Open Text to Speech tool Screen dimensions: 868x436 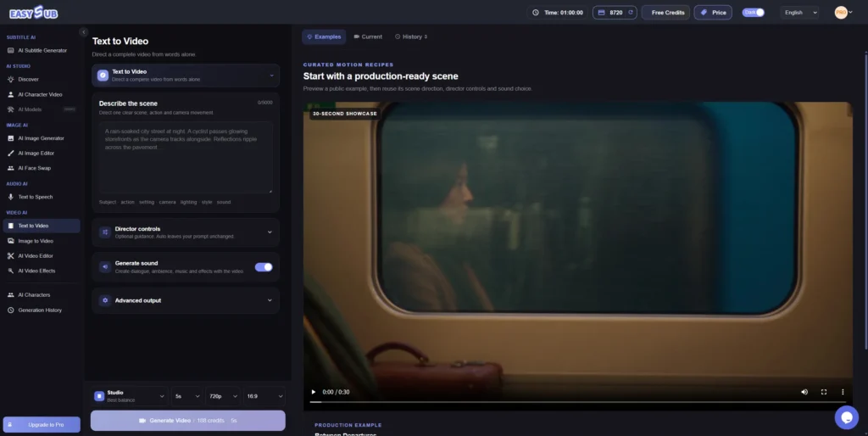coord(42,198)
